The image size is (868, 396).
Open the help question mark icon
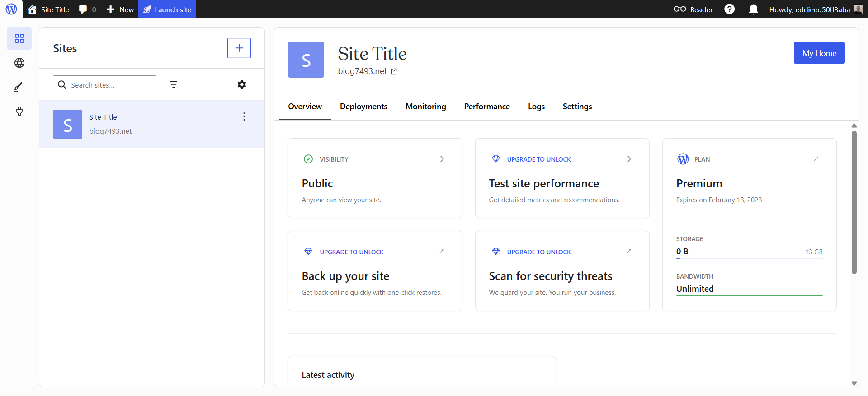[x=729, y=9]
